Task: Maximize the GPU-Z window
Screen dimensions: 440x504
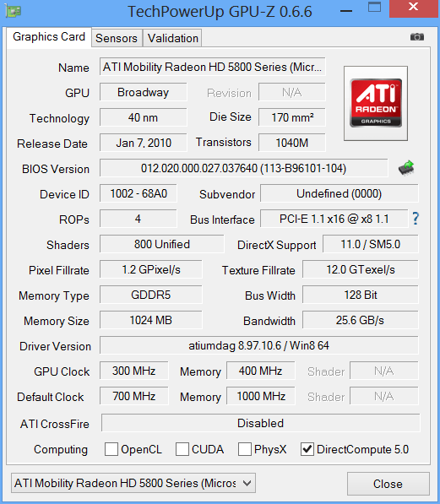Action: (x=374, y=7)
